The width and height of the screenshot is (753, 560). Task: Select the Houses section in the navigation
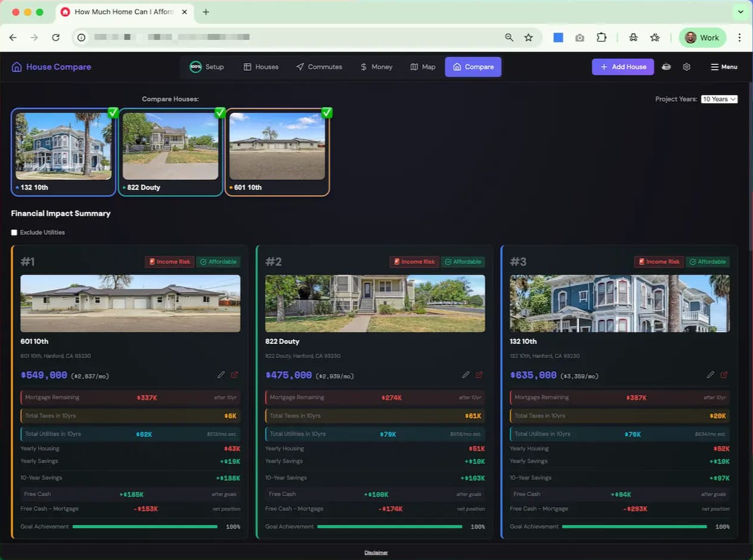pos(261,67)
